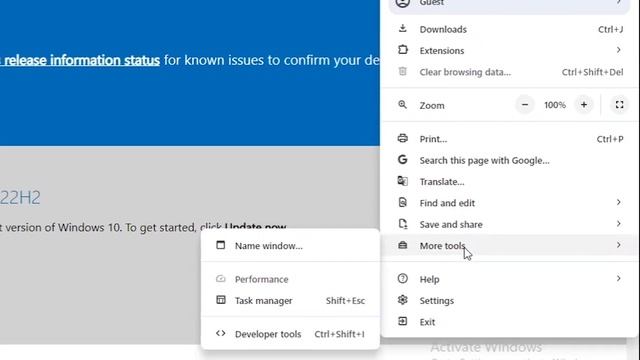Click the Ctrl+P shortcut label

(610, 139)
